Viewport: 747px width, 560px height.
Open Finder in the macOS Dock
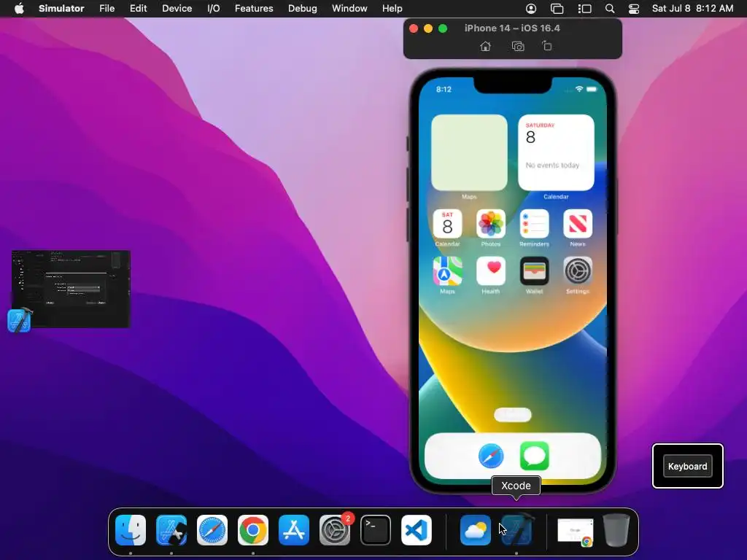click(131, 530)
